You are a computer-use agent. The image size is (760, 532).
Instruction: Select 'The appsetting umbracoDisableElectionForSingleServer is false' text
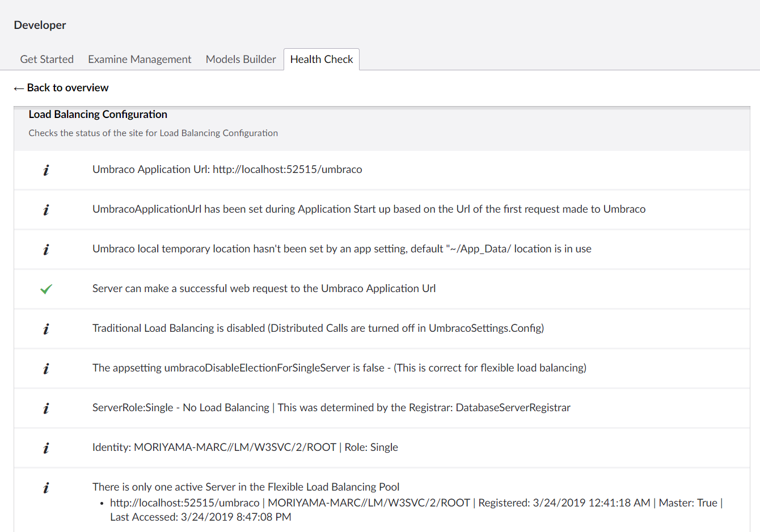coord(339,368)
